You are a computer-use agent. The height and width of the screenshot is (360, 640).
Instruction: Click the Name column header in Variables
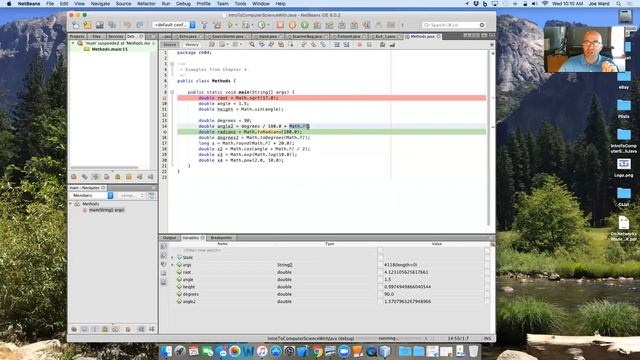click(x=222, y=244)
